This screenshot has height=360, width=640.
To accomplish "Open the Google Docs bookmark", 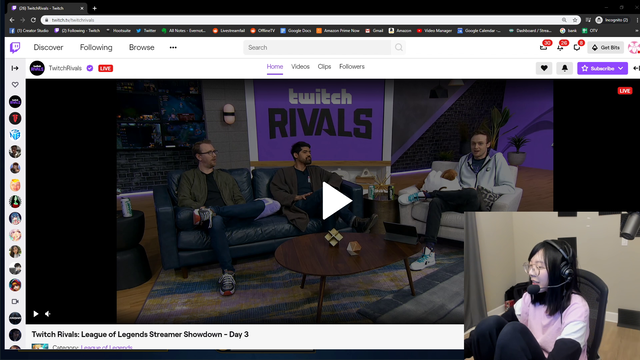I will 296,31.
